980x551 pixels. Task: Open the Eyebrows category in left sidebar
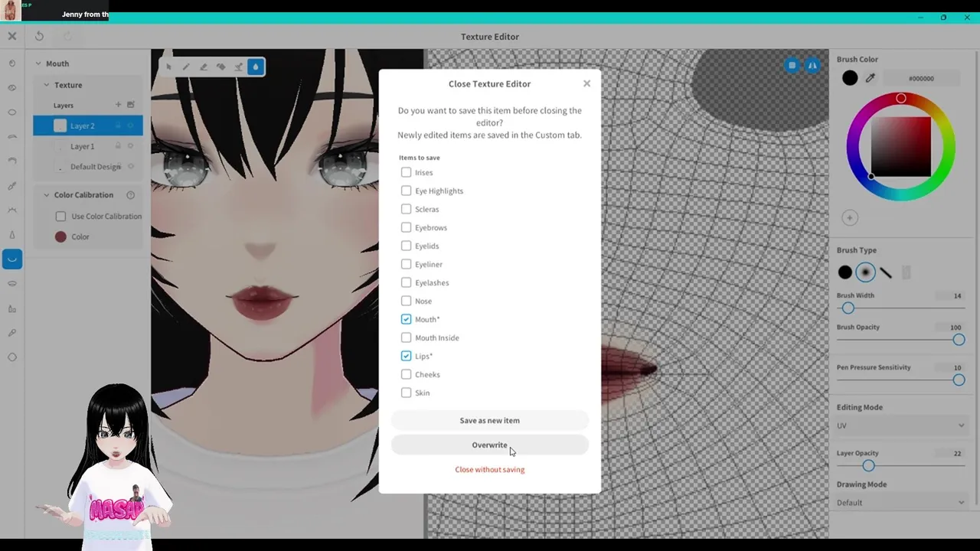click(12, 137)
